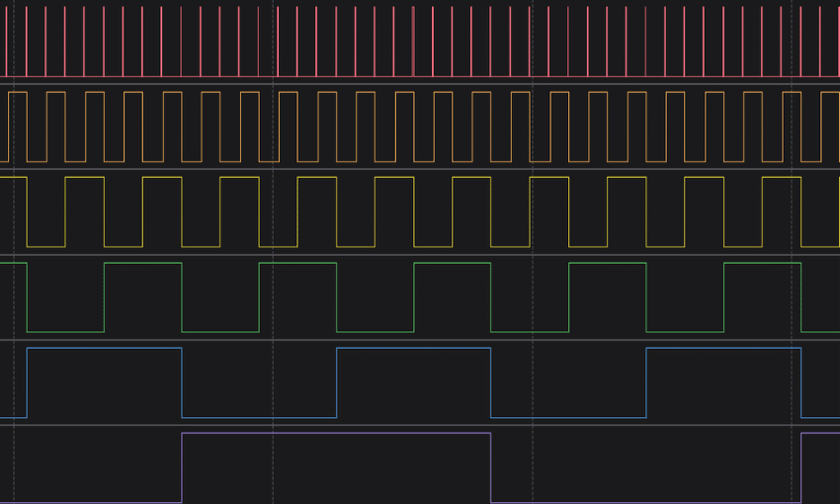Screen dimensions: 840x504
Task: Click the divider between red and orange traces
Action: 420,84
